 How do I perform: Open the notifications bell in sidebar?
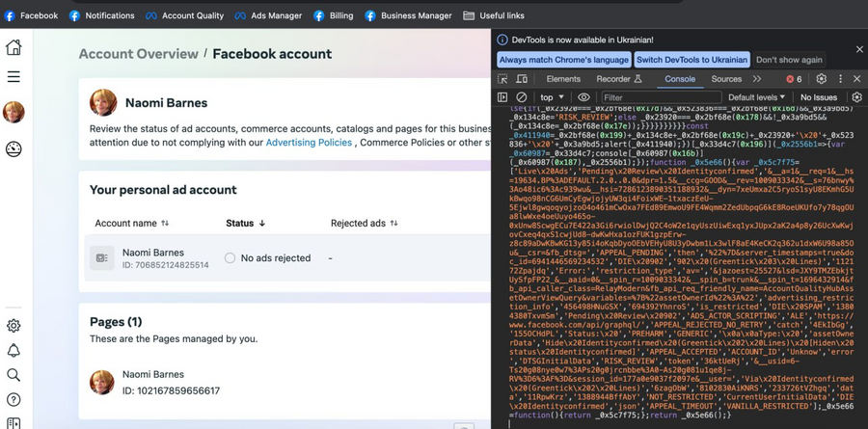[14, 350]
